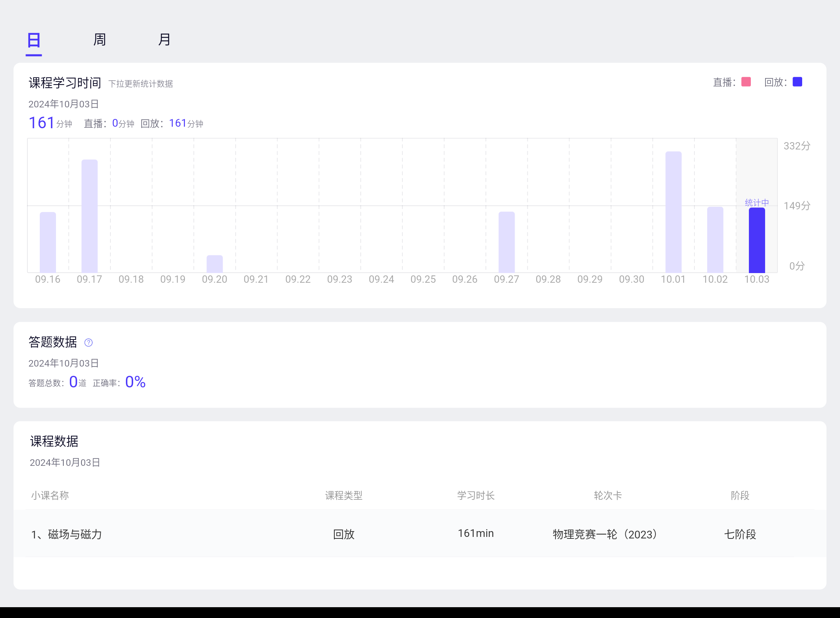840x618 pixels.
Task: Click the 下拉更新统计数据 hint text
Action: (x=141, y=84)
